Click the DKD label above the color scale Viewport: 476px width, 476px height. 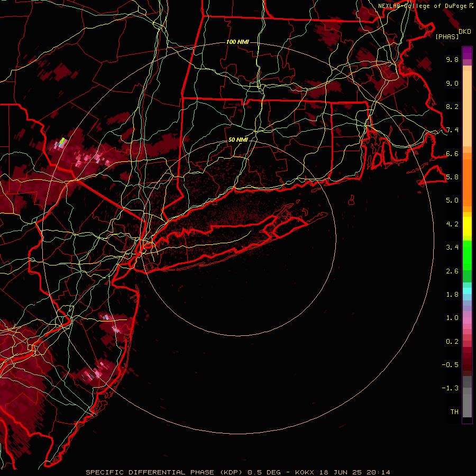(464, 32)
